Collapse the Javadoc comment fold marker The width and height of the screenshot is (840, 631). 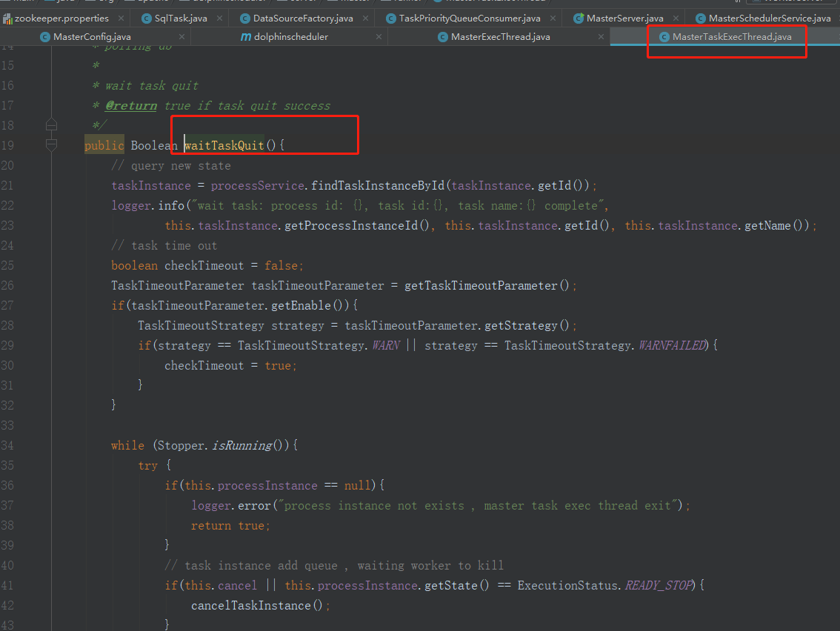[51, 125]
